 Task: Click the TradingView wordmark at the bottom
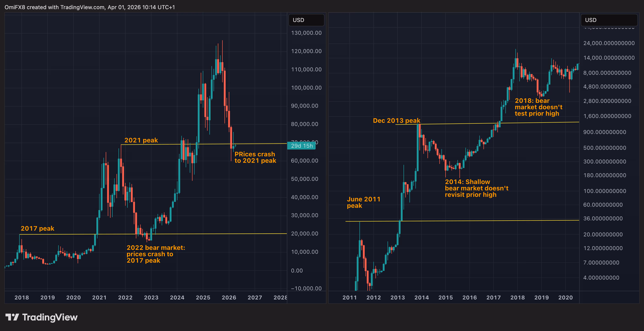coord(50,317)
